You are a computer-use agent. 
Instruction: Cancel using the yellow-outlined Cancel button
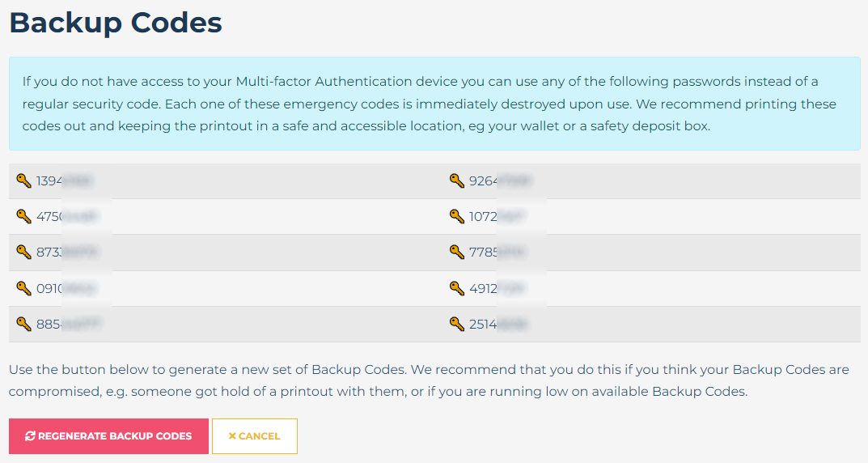click(x=255, y=436)
